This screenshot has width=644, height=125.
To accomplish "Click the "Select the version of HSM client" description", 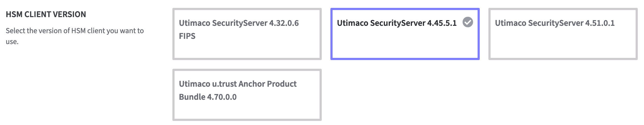I will pos(75,31).
